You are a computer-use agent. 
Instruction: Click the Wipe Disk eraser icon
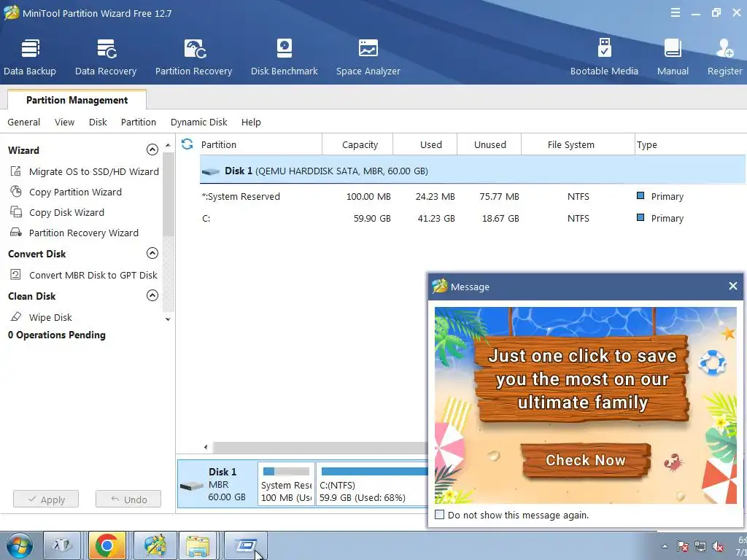point(16,316)
